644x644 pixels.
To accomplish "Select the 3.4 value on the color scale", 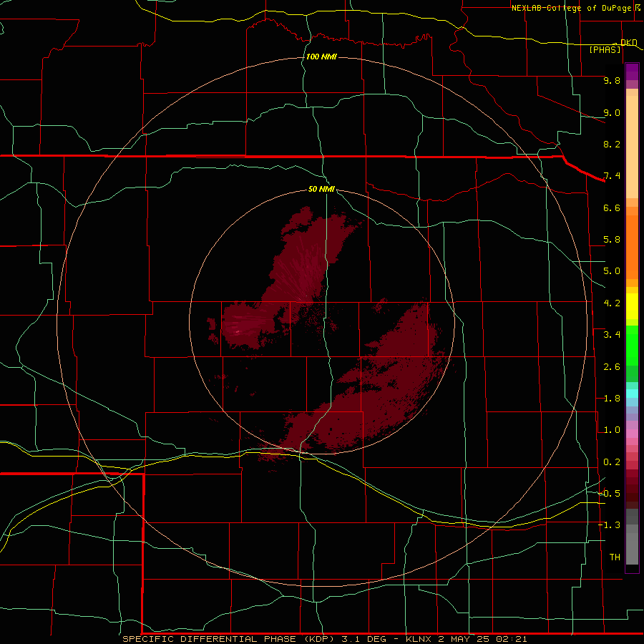I will coord(612,335).
